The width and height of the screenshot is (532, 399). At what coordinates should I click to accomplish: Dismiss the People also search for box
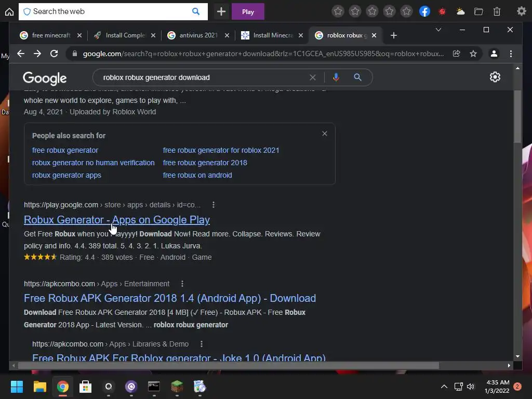[325, 134]
